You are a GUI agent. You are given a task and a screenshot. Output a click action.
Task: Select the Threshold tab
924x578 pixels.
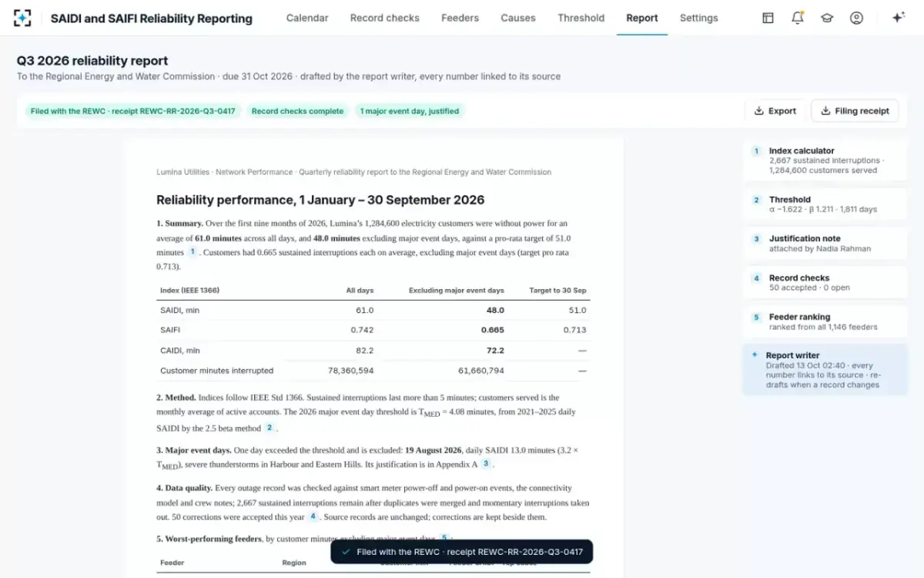pyautogui.click(x=581, y=18)
